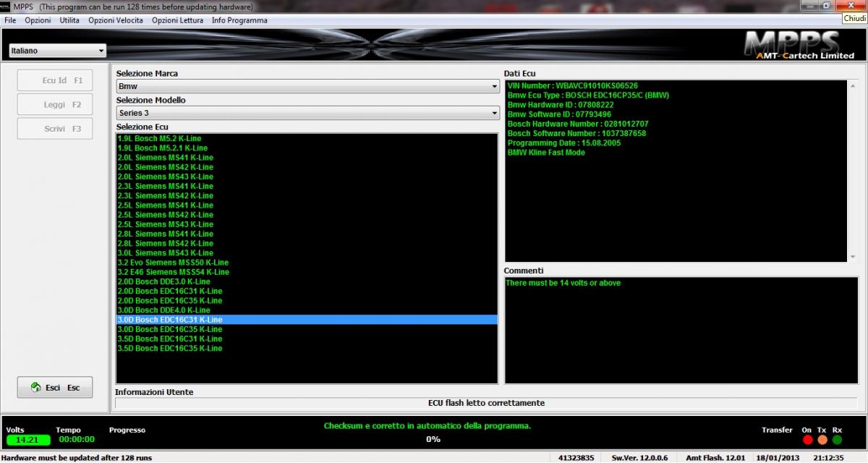Click the 00:00:00 Tempo timer
This screenshot has height=463, width=868.
[77, 439]
